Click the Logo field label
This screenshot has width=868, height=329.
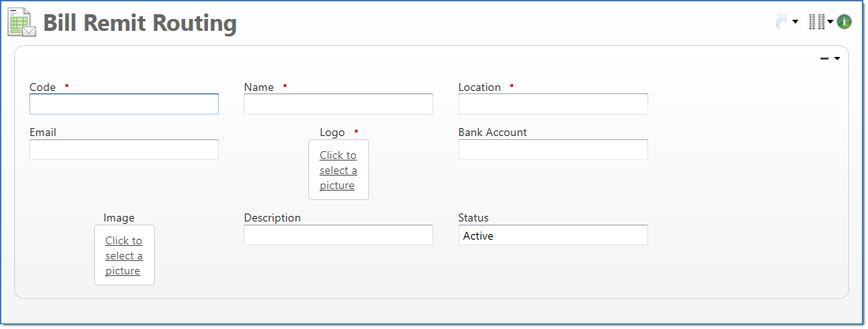pyautogui.click(x=332, y=132)
